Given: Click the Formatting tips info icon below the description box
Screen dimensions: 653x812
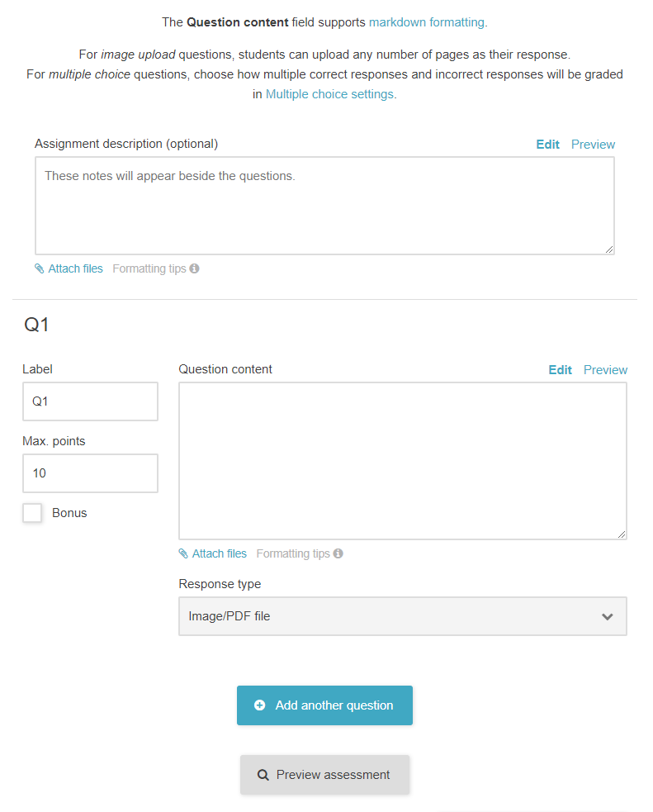Looking at the screenshot, I should [x=195, y=268].
